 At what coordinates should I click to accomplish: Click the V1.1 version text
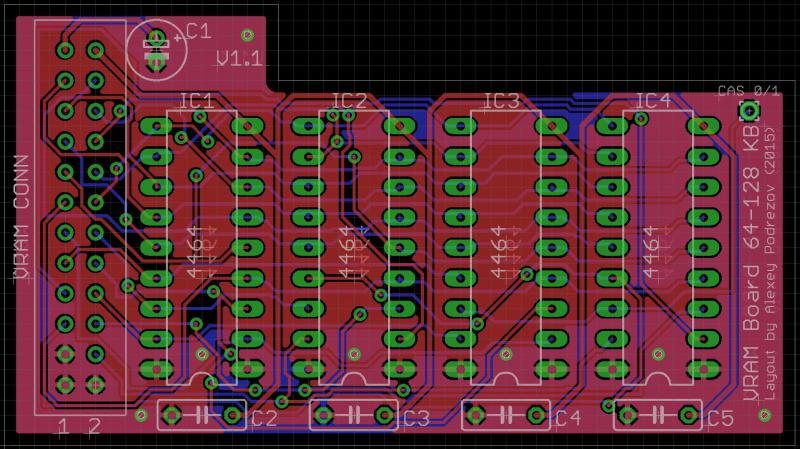pos(239,60)
